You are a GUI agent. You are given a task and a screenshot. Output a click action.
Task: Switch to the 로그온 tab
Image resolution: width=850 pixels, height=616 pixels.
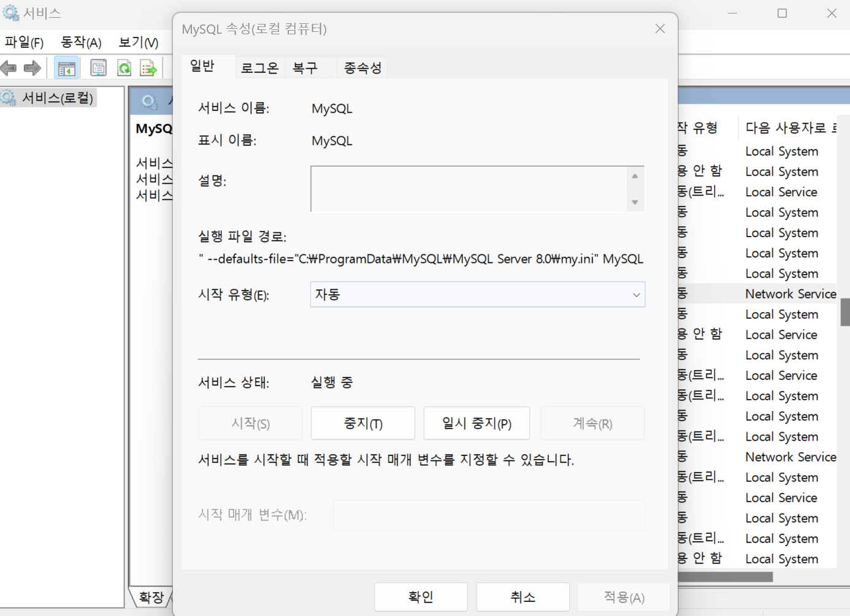pyautogui.click(x=260, y=68)
